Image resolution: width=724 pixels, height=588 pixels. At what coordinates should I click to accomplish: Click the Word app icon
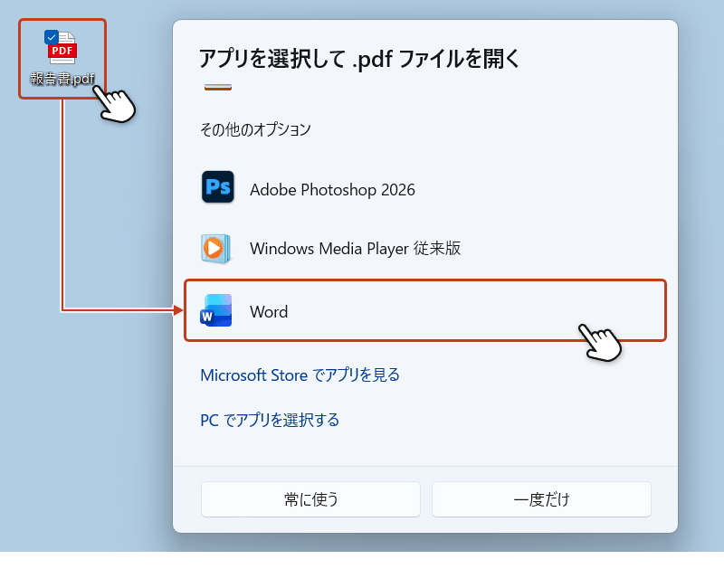216,310
